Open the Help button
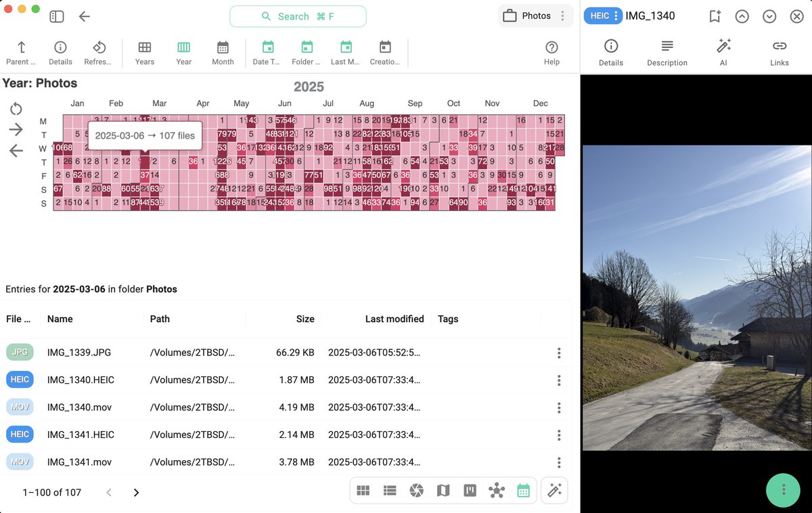Image resolution: width=812 pixels, height=513 pixels. [x=551, y=53]
